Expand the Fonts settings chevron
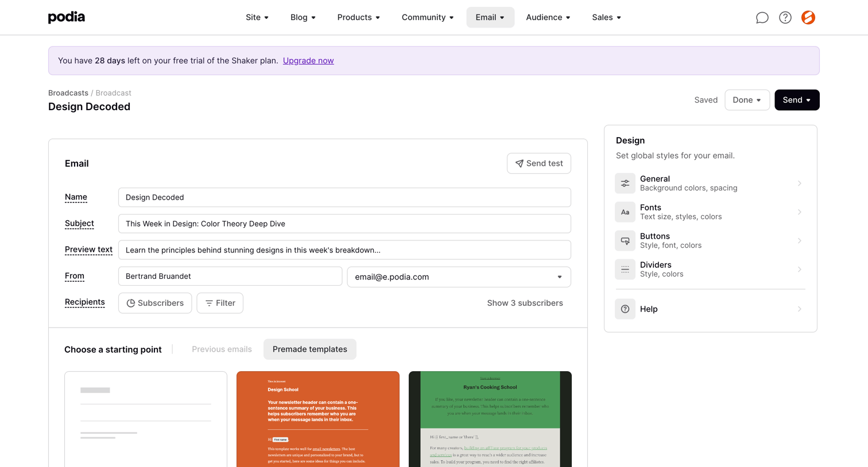Image resolution: width=868 pixels, height=467 pixels. click(x=800, y=212)
